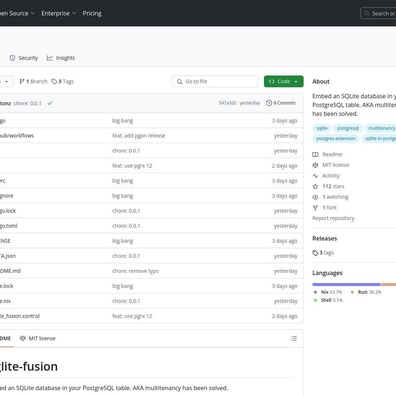Click the code brackets icon on the Code button
396x396 pixels.
point(272,81)
